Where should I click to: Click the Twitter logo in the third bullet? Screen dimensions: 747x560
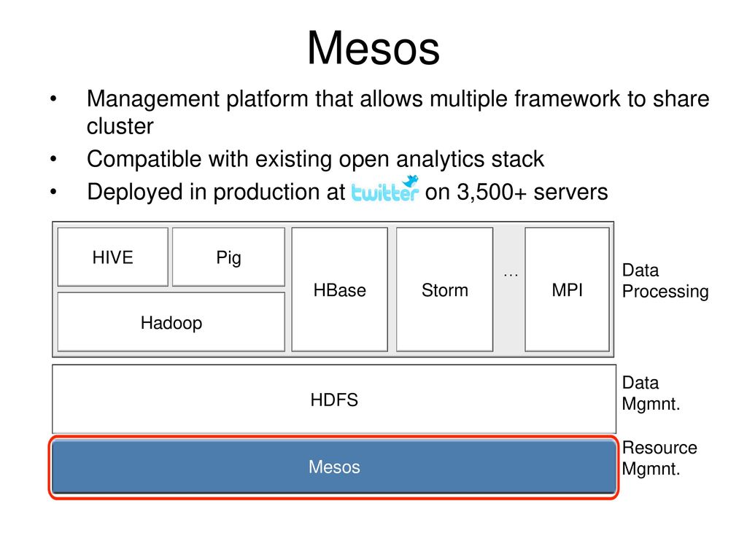point(385,189)
